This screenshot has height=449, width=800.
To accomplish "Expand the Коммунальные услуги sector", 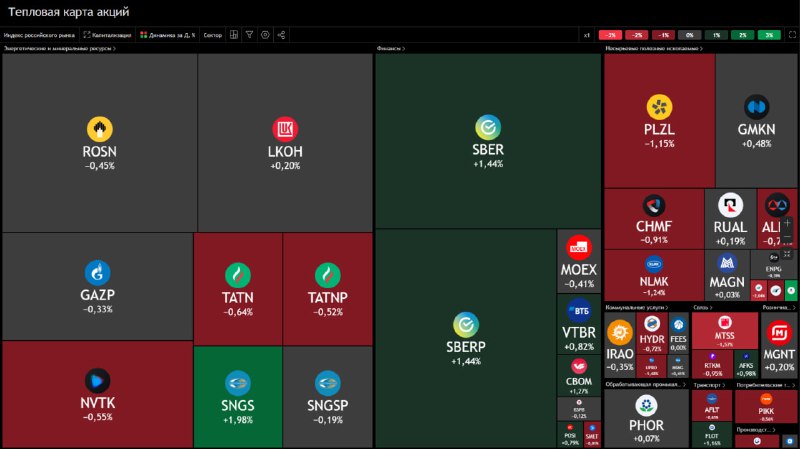I will (637, 307).
